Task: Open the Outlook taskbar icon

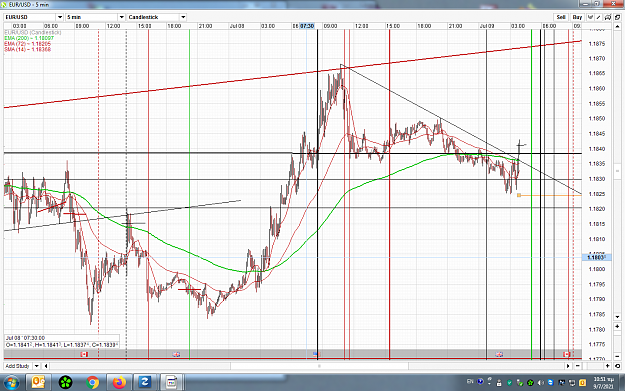Action: pos(38,383)
